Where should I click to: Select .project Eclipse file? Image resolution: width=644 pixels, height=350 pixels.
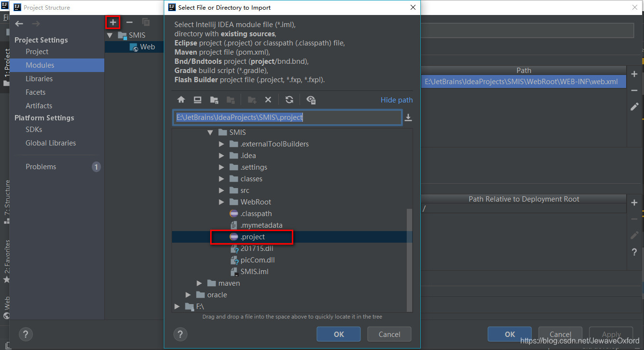[253, 237]
